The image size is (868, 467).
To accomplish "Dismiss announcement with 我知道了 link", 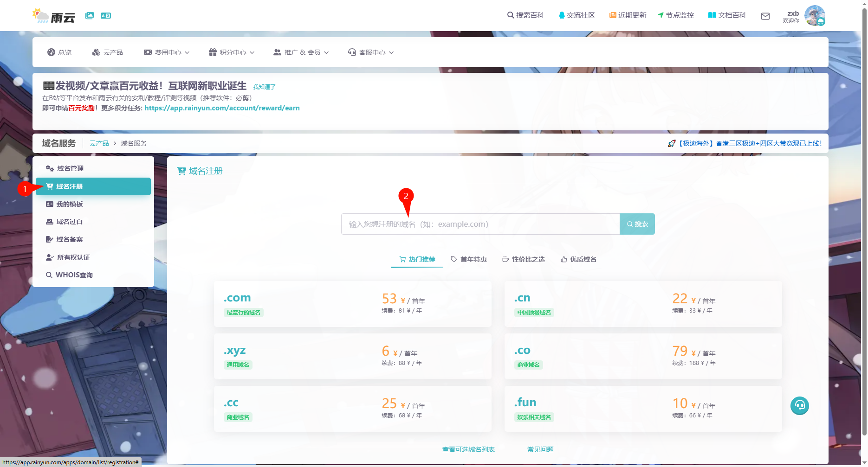I will tap(264, 87).
